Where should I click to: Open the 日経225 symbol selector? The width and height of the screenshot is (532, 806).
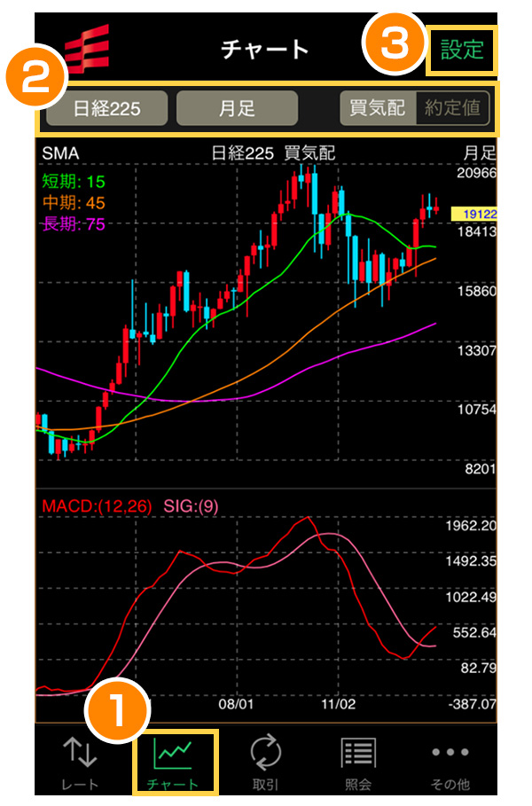[107, 108]
